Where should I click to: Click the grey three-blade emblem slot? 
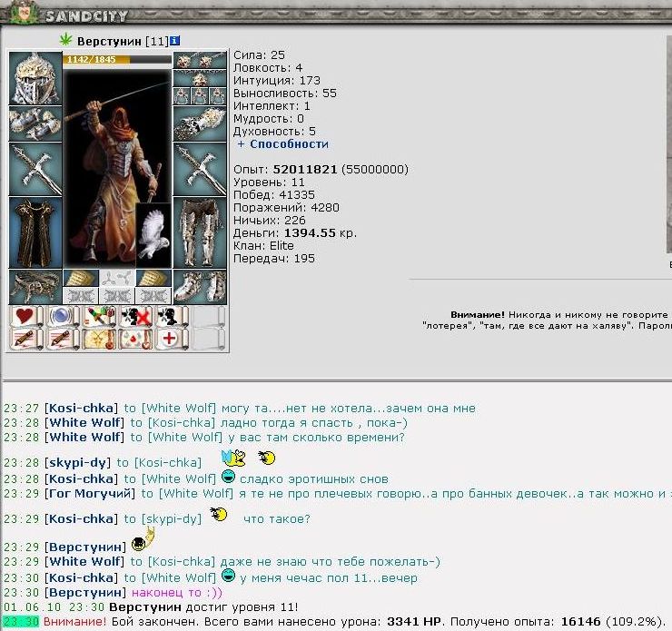[x=117, y=278]
